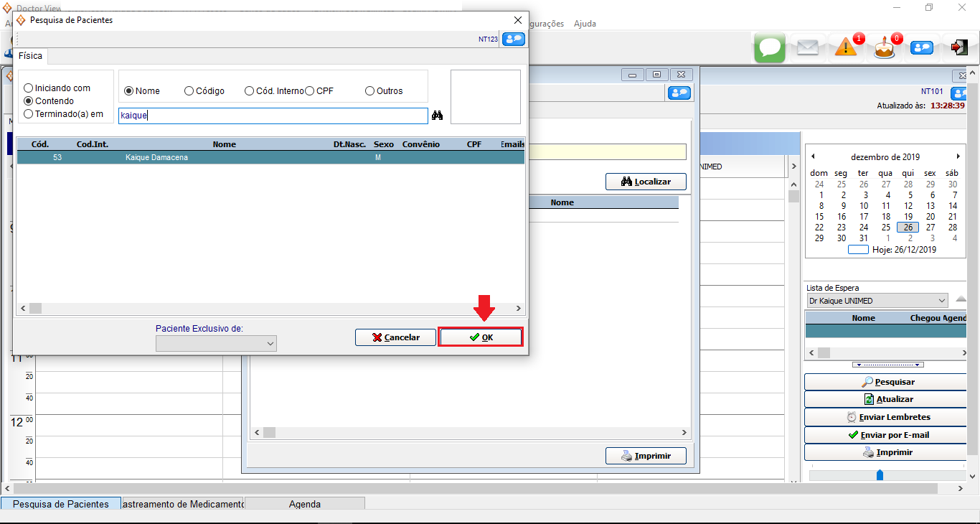
Task: Open the warning alerts icon
Action: pyautogui.click(x=847, y=48)
